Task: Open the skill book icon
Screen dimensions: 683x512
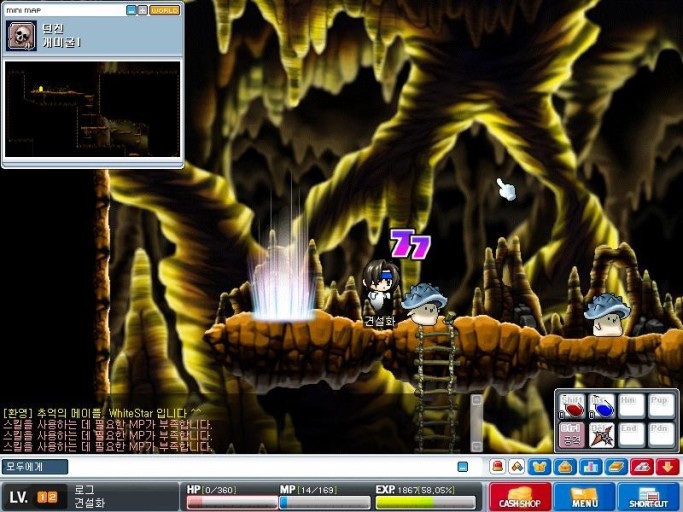Action: [616, 467]
